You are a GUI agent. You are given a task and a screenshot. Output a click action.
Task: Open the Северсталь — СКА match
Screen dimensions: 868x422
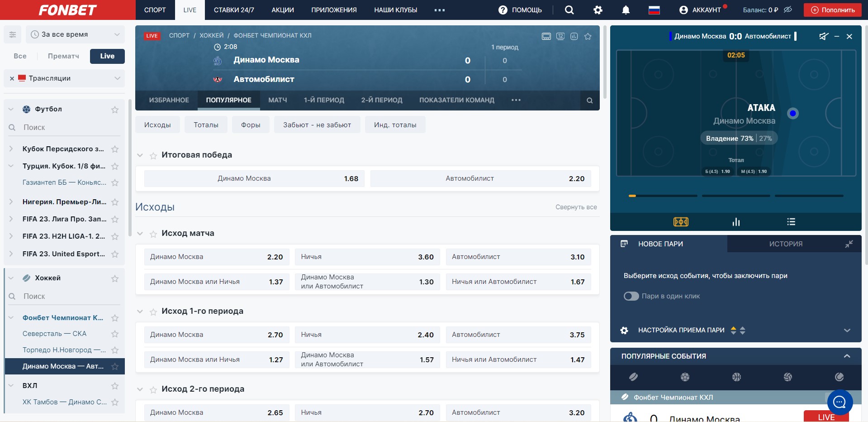coord(54,334)
